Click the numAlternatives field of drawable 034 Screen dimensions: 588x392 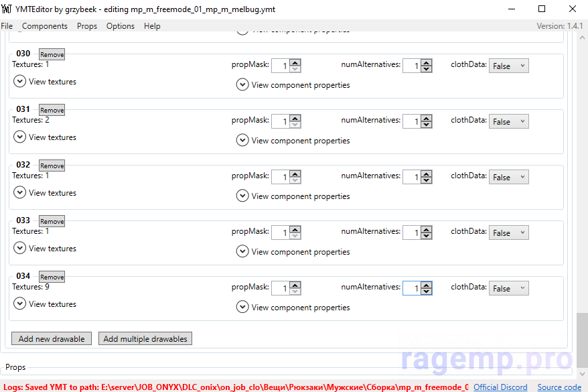click(411, 289)
